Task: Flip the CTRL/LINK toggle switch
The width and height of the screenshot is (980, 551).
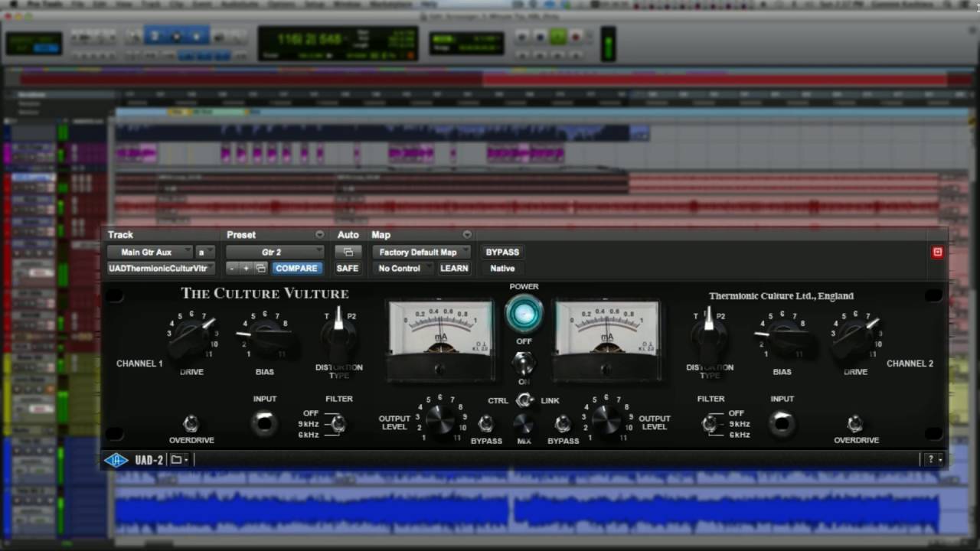Action: pyautogui.click(x=524, y=399)
